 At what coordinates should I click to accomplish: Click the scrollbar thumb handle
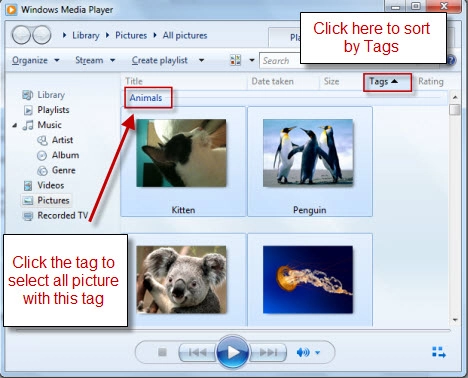click(455, 110)
